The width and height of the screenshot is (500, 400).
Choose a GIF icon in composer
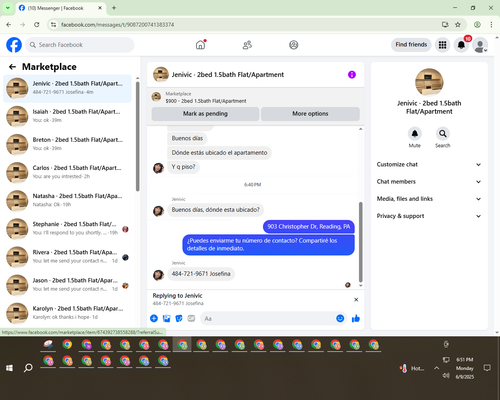[191, 318]
